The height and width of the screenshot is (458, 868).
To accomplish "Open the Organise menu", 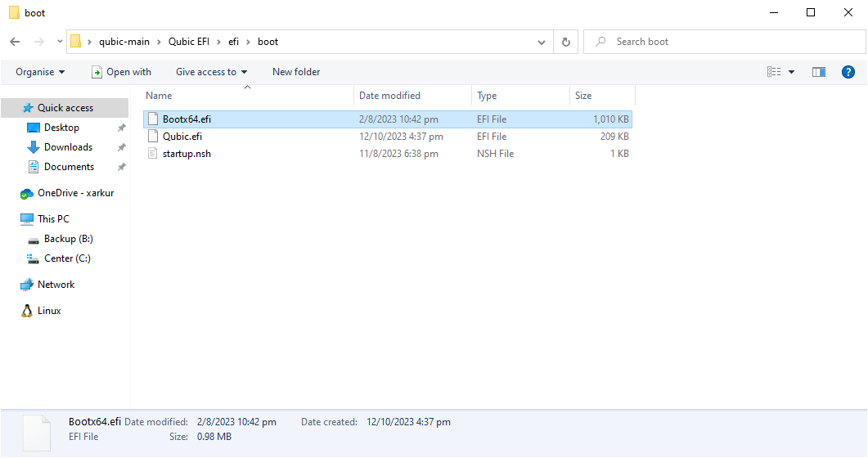I will pyautogui.click(x=40, y=72).
